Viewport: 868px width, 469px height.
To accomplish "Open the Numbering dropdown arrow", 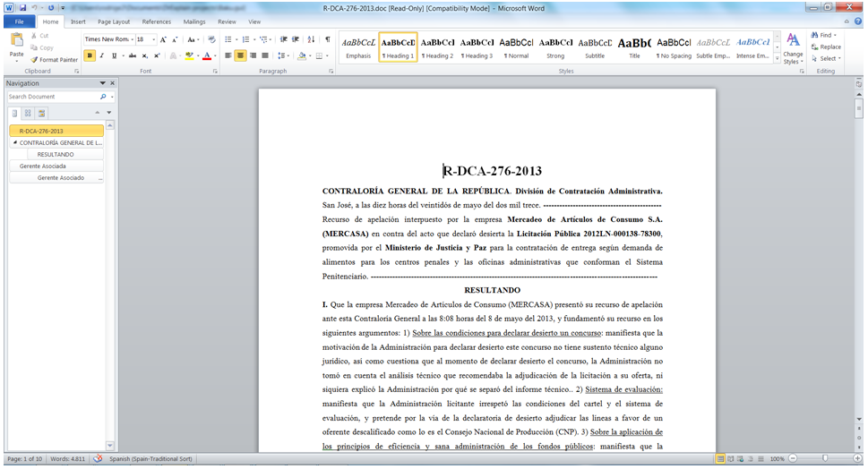I will click(254, 39).
